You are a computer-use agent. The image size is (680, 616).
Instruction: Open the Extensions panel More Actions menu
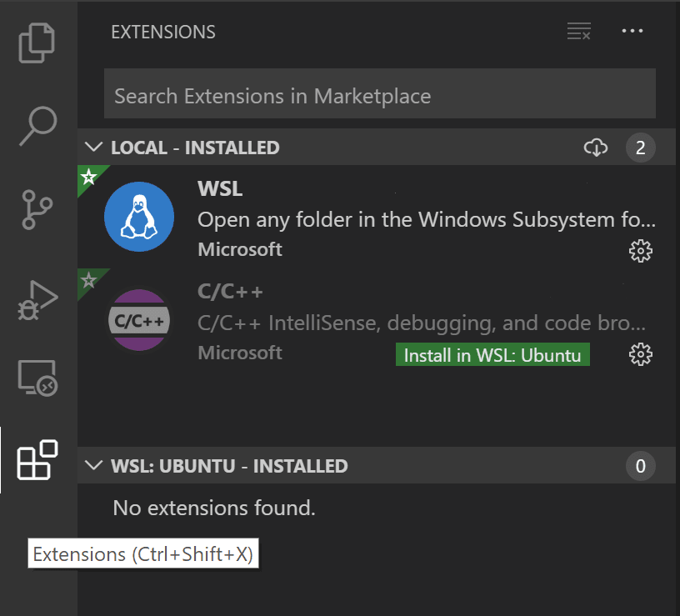[632, 31]
